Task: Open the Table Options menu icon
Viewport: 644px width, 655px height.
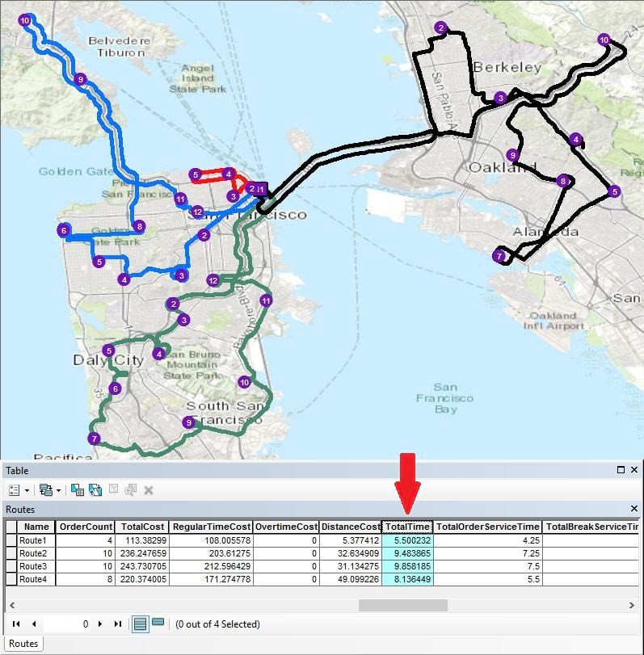Action: (15, 490)
